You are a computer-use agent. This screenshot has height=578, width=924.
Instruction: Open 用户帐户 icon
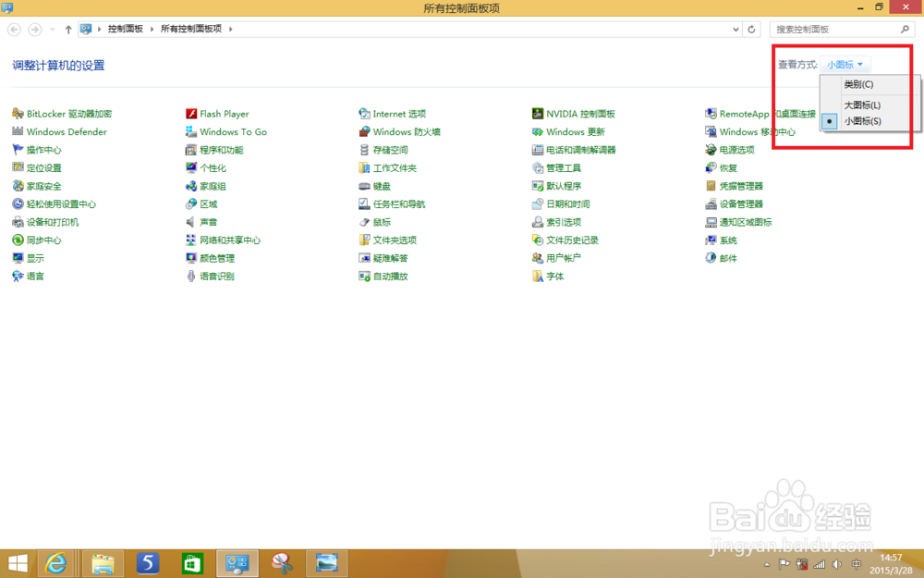538,258
